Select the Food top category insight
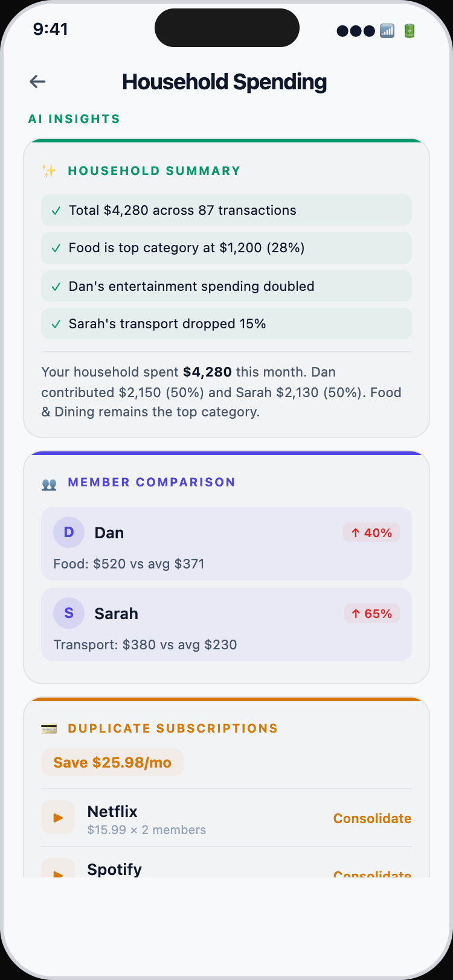Screen dimensions: 453x980 [226, 248]
